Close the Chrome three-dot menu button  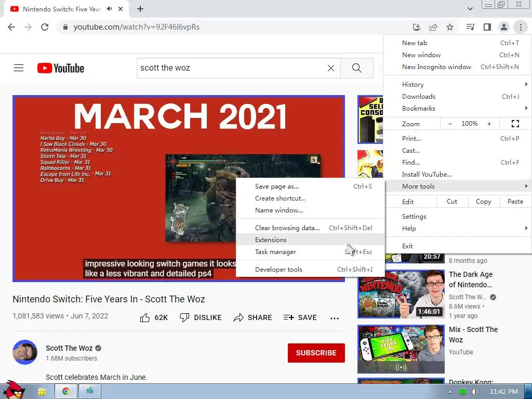click(521, 27)
